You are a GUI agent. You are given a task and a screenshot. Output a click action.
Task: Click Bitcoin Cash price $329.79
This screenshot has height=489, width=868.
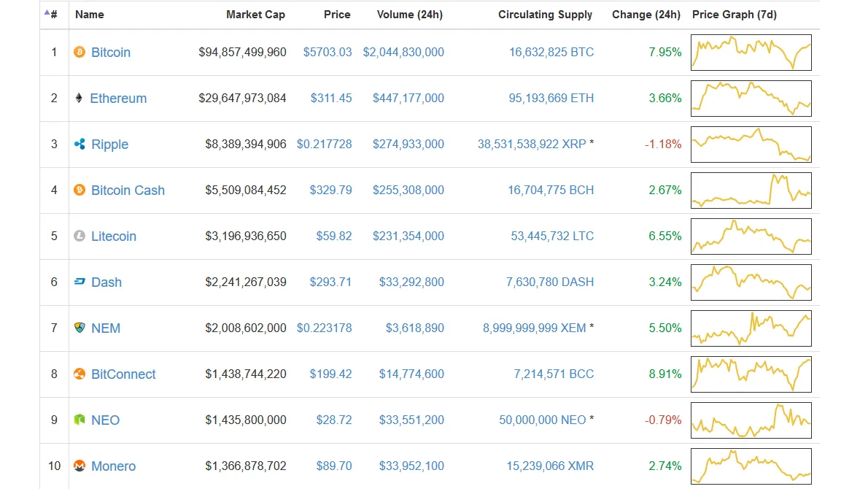coord(330,190)
